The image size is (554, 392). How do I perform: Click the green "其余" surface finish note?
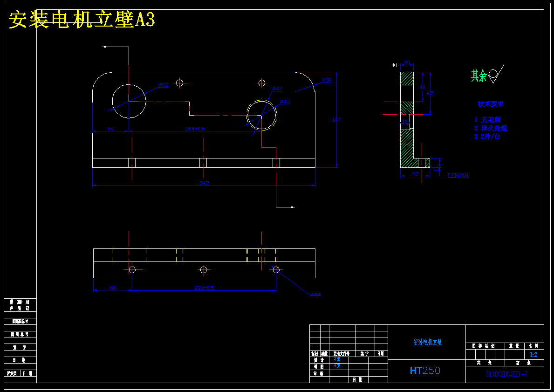pos(479,76)
